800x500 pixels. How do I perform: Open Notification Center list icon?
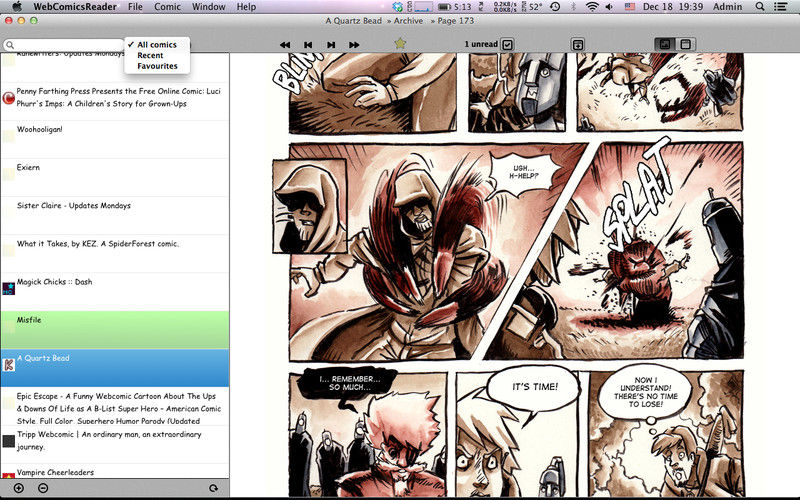[781, 7]
